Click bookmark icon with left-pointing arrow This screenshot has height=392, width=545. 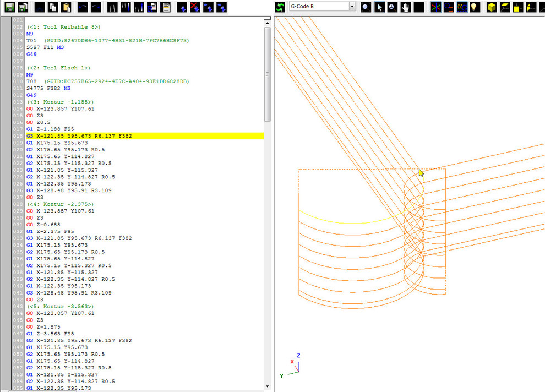pos(221,7)
